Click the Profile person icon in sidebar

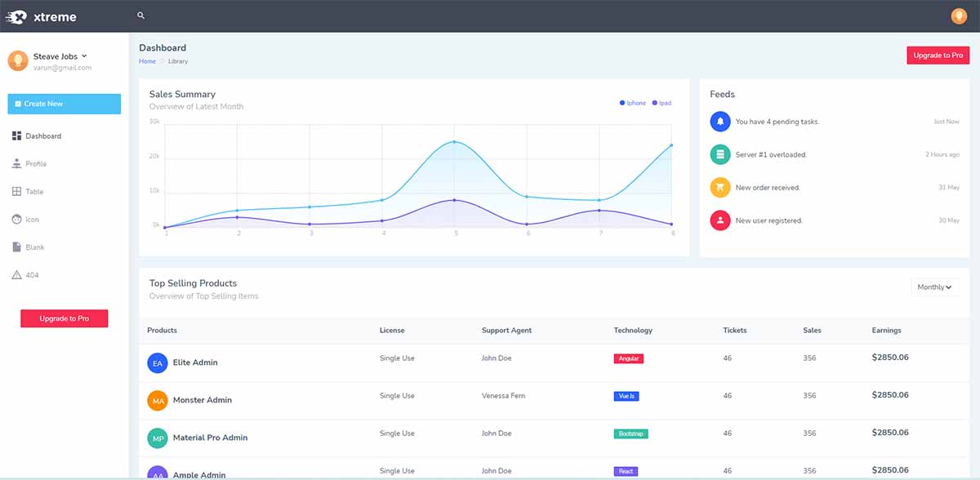click(17, 163)
